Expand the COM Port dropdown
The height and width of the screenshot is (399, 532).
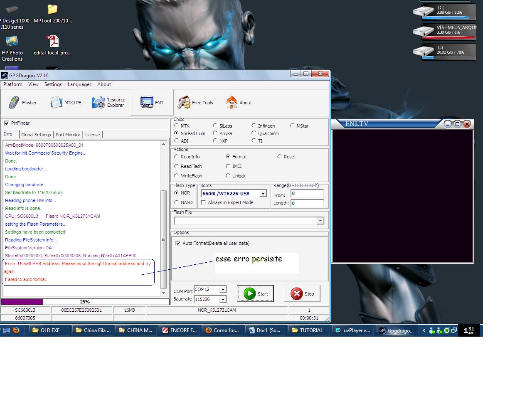[223, 289]
